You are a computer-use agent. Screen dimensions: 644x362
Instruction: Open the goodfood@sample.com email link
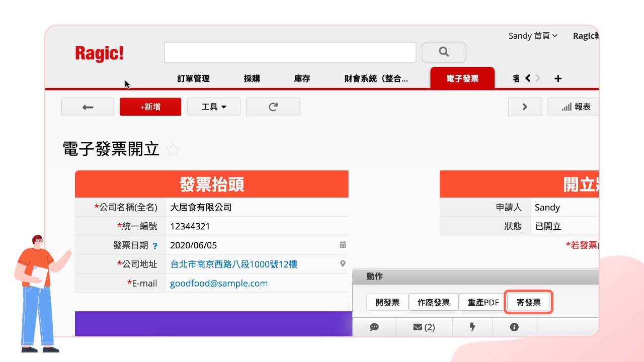coord(219,283)
